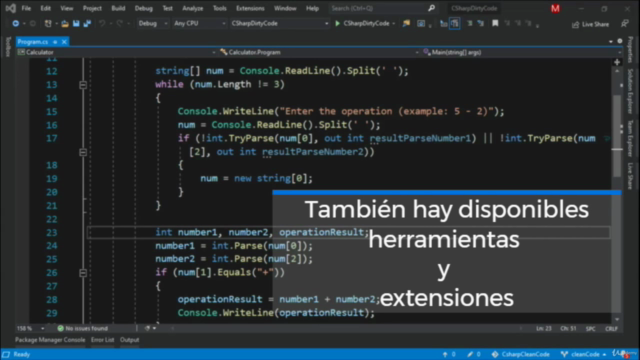Image resolution: width=640 pixels, height=360 pixels.
Task: Click the CRLF line ending indicator
Action: click(611, 329)
